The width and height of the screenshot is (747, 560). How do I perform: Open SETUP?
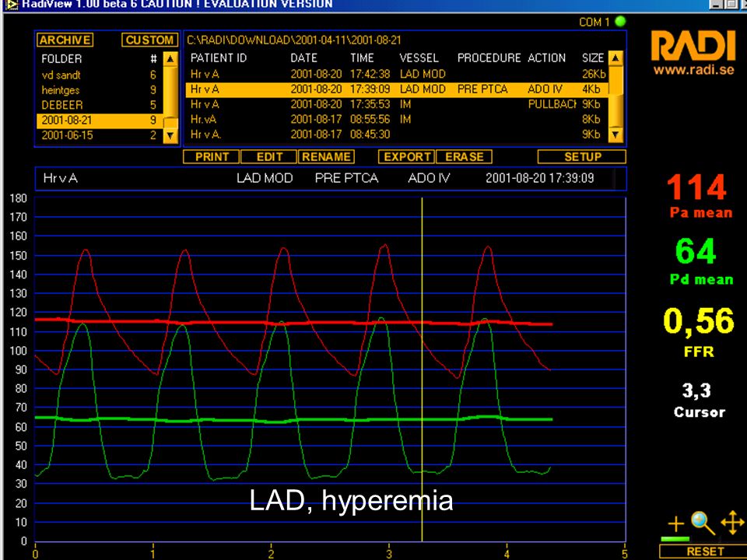(x=582, y=156)
